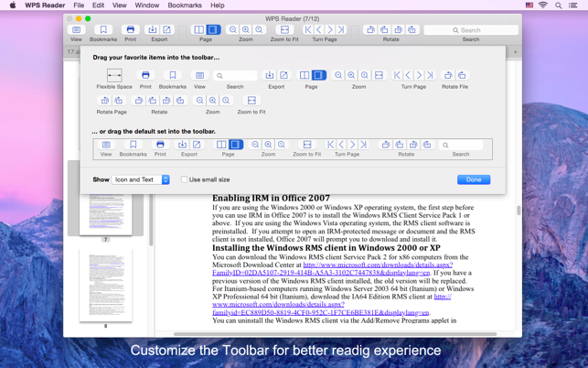Click the heading 'Enabling IRM in Office 2007'
588x368 pixels.
pyautogui.click(x=271, y=198)
